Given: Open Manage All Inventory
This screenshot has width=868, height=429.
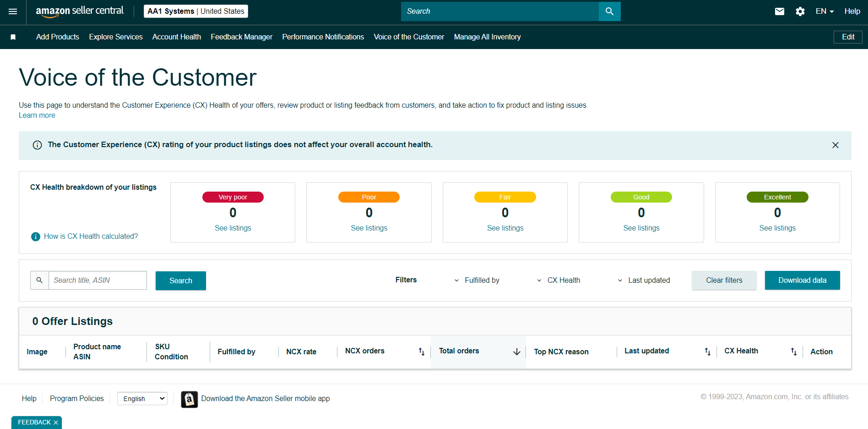Looking at the screenshot, I should (x=488, y=37).
